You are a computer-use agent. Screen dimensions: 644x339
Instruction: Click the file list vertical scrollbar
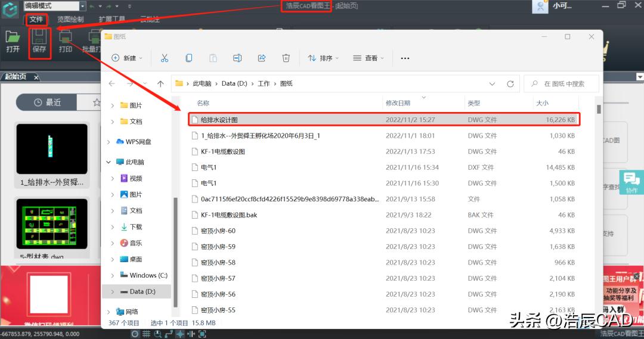click(x=599, y=109)
